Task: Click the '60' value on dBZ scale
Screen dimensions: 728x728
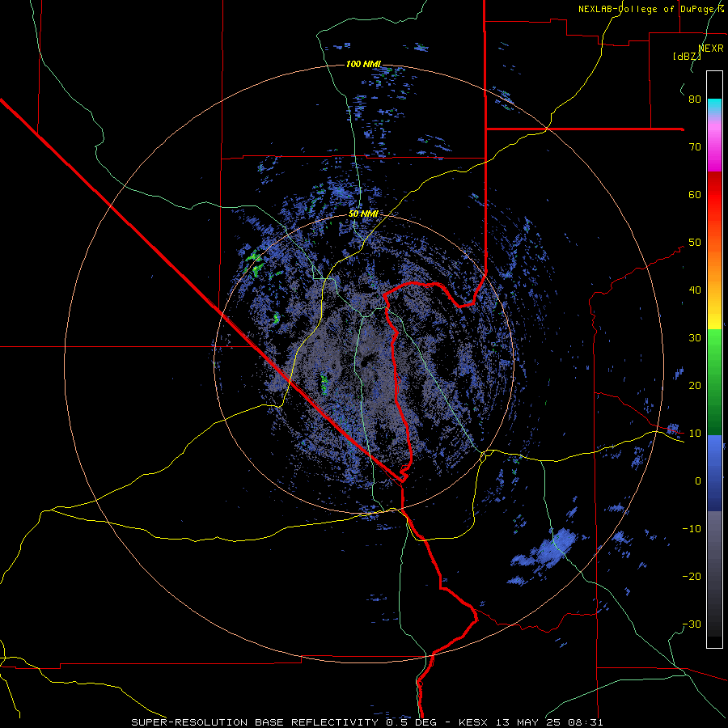Action: click(x=695, y=194)
